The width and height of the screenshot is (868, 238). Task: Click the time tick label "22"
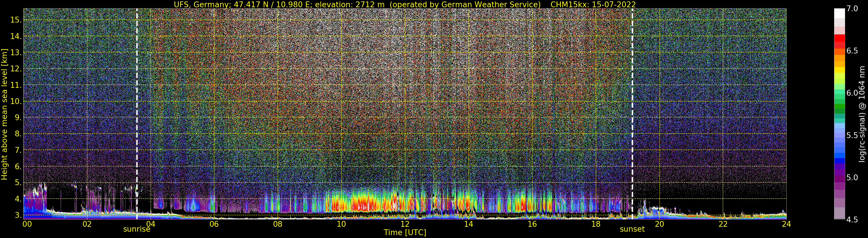723,224
